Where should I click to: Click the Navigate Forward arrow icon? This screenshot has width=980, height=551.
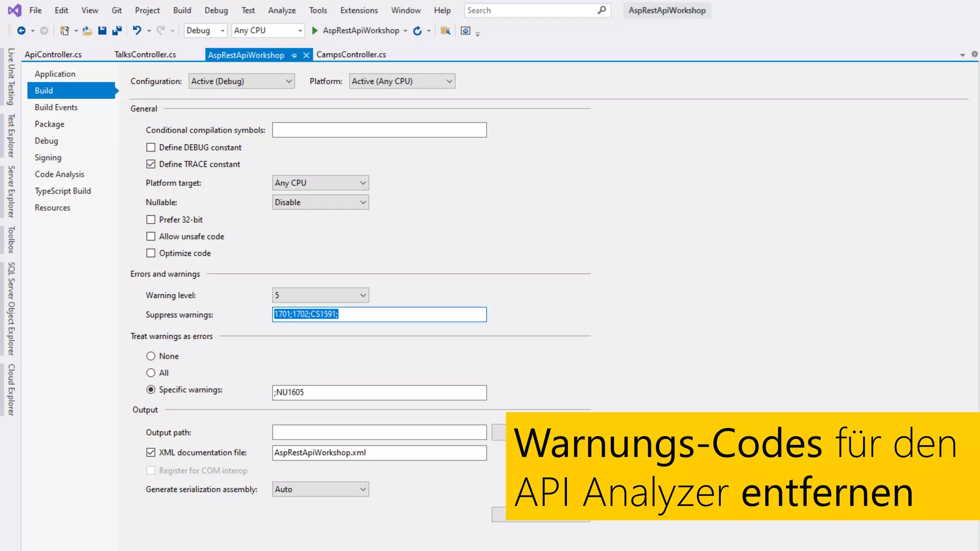pyautogui.click(x=44, y=31)
